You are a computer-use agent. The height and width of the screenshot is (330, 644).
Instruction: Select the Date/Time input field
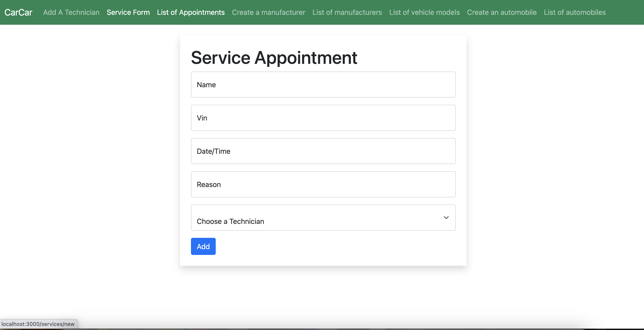[323, 151]
